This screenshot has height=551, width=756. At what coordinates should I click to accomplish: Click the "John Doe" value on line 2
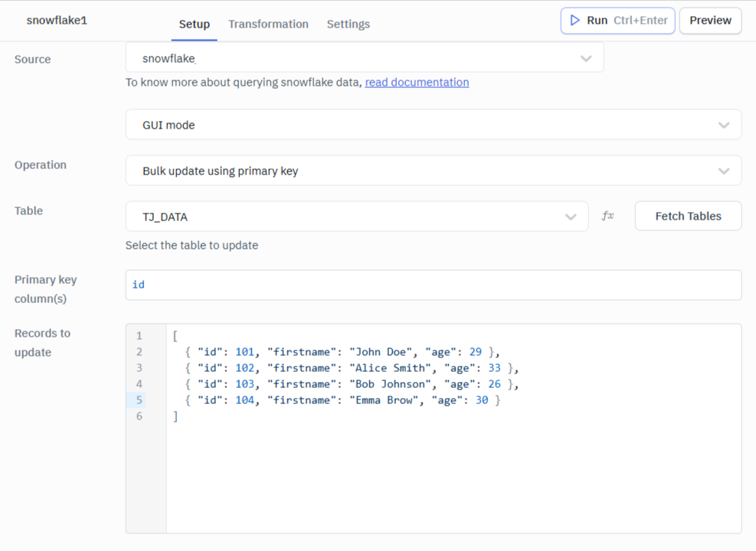click(x=381, y=351)
